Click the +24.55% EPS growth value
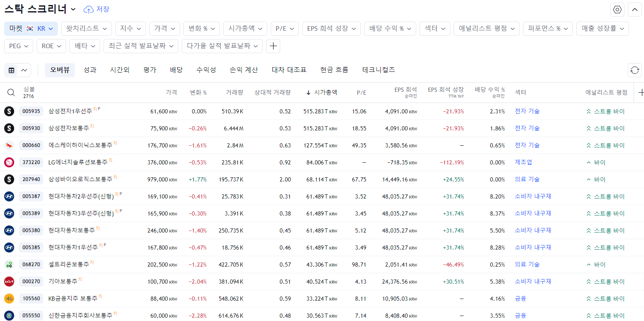This screenshot has width=644, height=321. pos(454,179)
